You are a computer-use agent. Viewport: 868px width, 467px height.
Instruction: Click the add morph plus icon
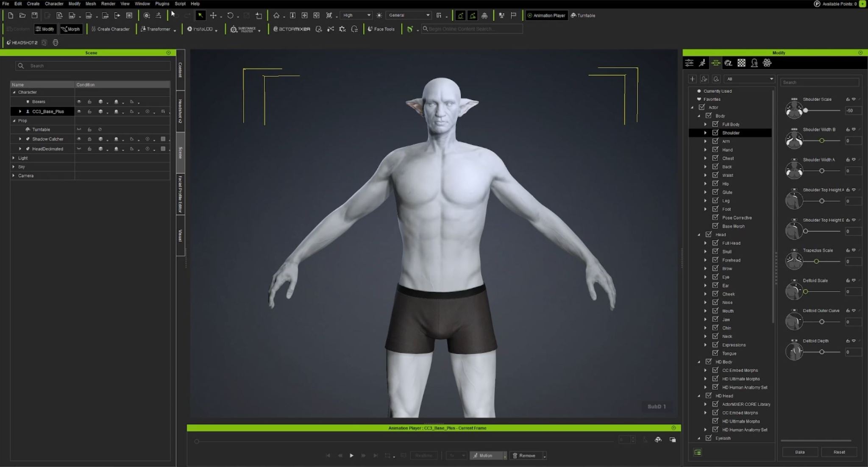(x=692, y=79)
